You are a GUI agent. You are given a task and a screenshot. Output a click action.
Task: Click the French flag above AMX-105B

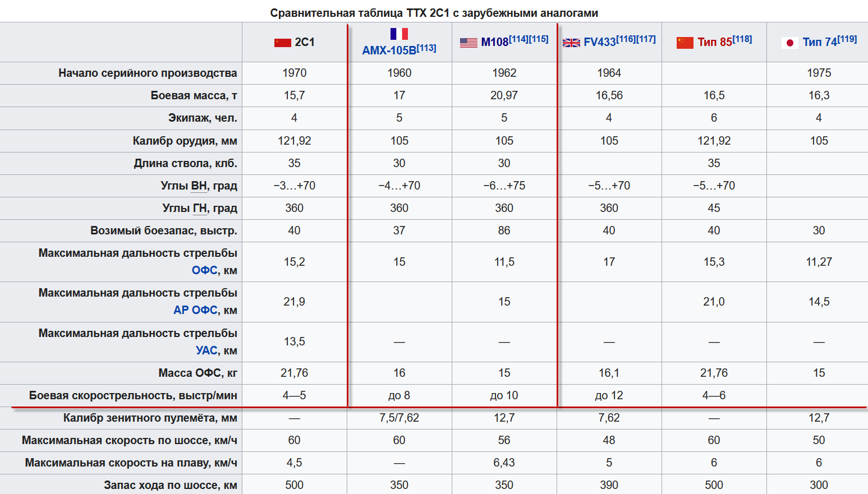click(399, 34)
